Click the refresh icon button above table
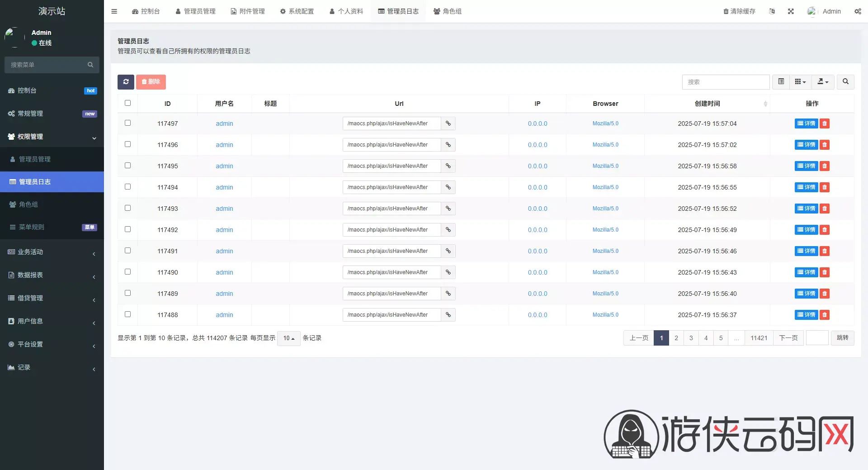This screenshot has width=868, height=470. pyautogui.click(x=126, y=82)
